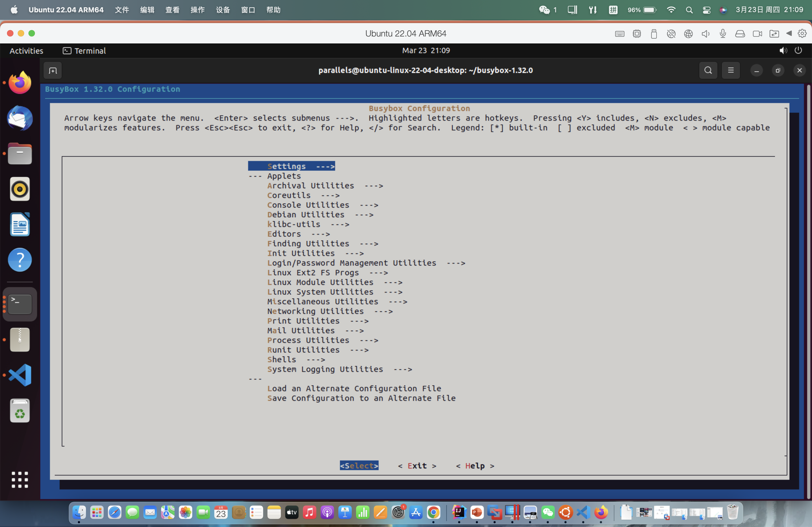The width and height of the screenshot is (812, 527).
Task: Click the Parallels microphone icon
Action: click(723, 33)
